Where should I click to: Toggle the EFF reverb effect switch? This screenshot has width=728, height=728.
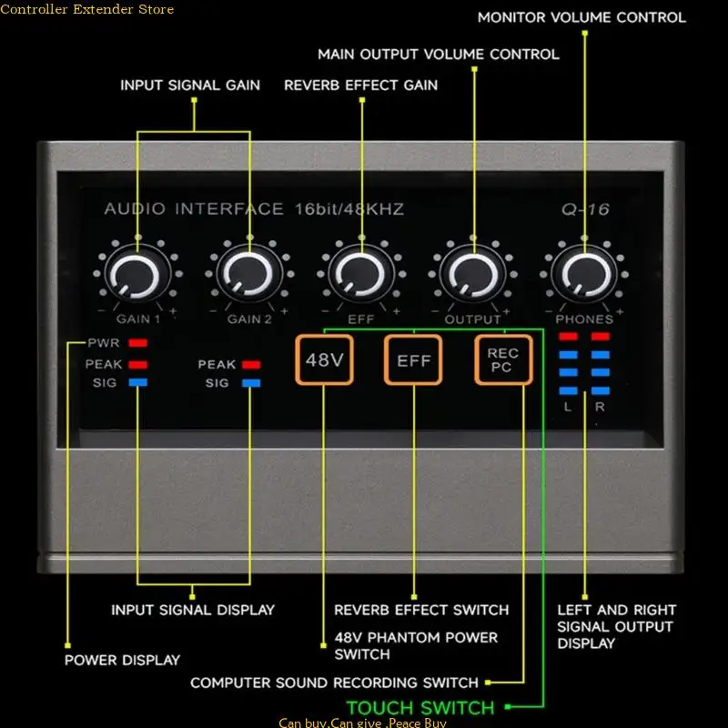pyautogui.click(x=413, y=359)
